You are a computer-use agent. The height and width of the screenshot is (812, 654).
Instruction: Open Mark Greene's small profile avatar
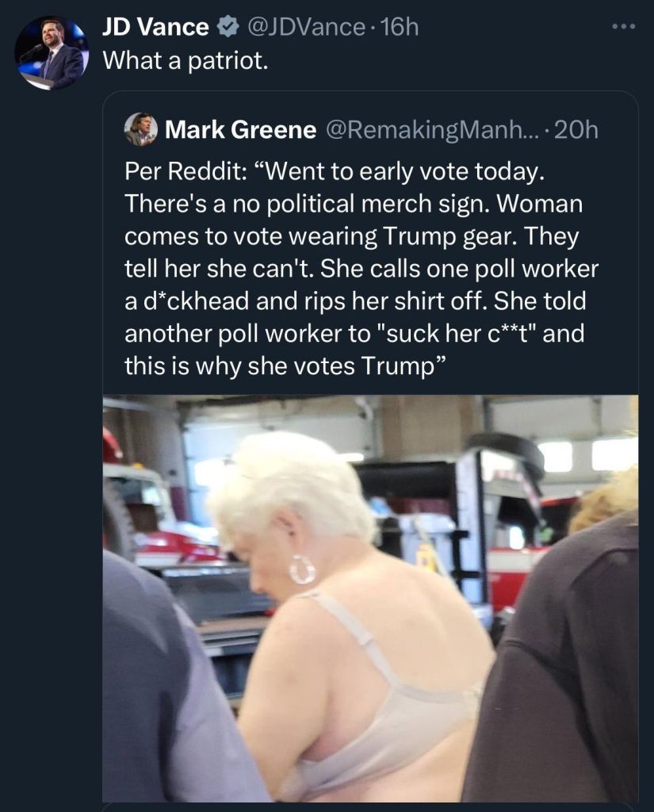(141, 129)
